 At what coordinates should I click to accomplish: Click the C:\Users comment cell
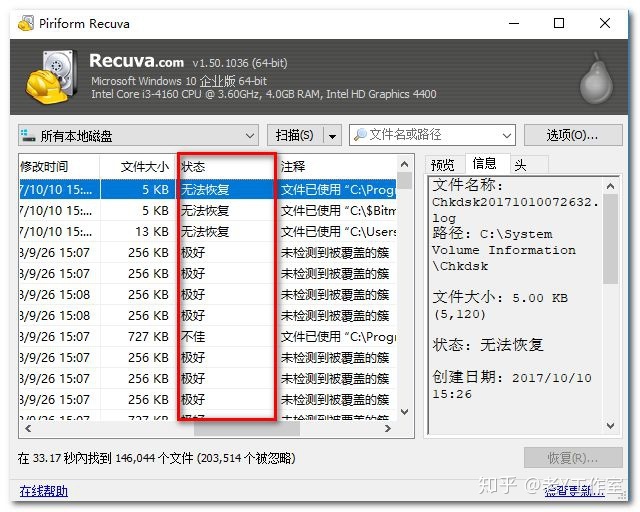tap(338, 232)
